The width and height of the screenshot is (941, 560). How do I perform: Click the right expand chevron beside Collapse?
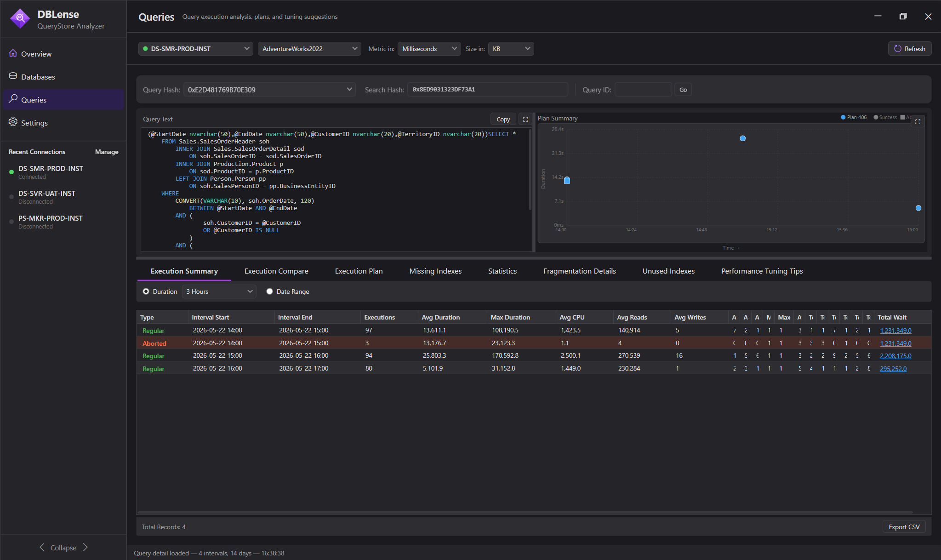click(85, 547)
